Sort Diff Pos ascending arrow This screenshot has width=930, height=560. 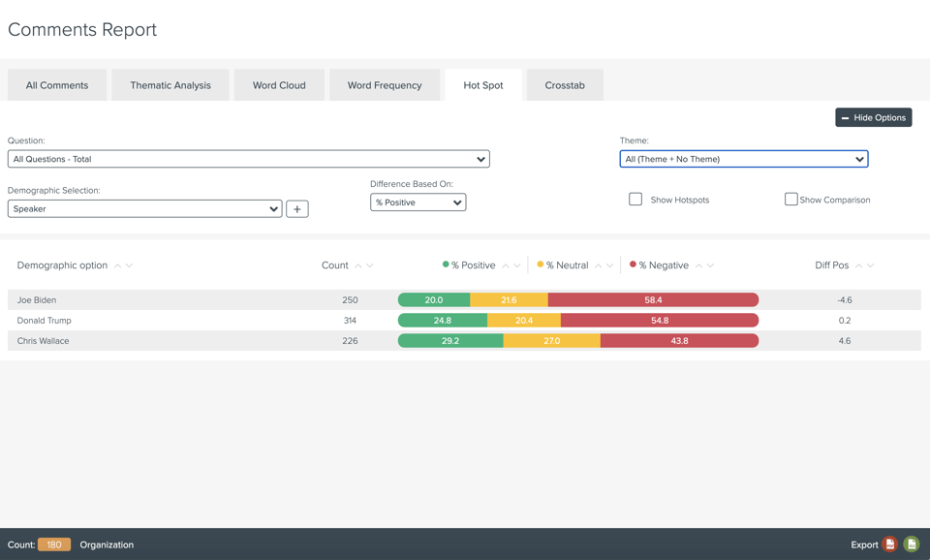click(859, 265)
